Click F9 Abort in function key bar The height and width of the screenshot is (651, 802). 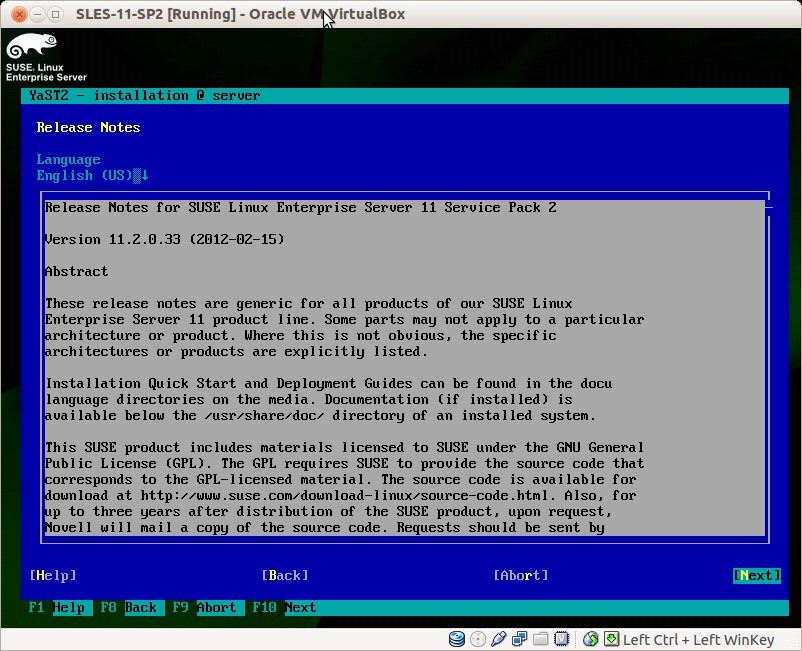coord(208,608)
